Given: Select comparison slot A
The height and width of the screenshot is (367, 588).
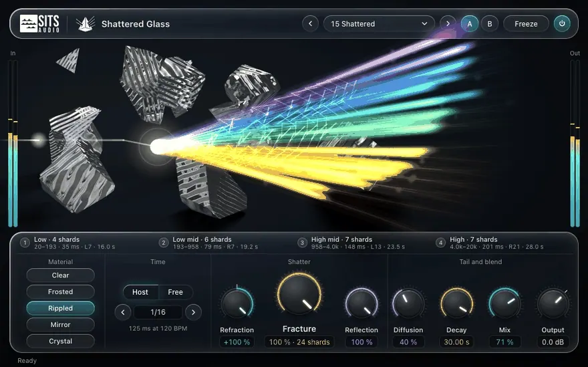Looking at the screenshot, I should point(469,23).
